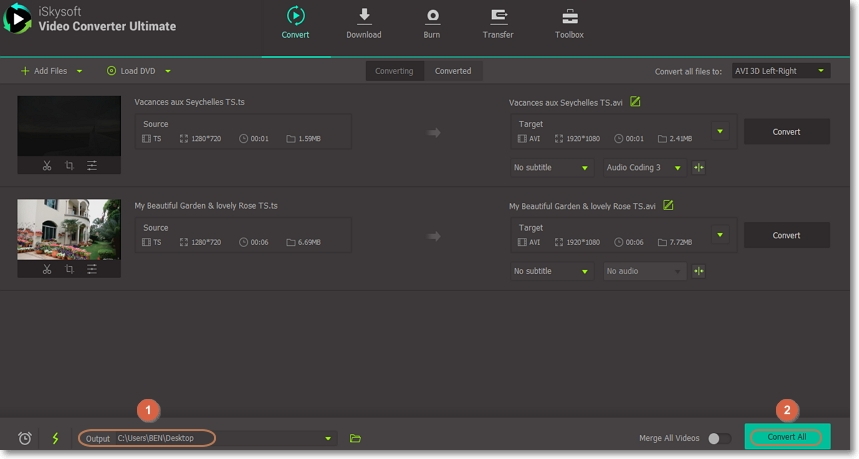Open effects settings icon under garden video
Screen dimensions: 859x459
click(92, 270)
